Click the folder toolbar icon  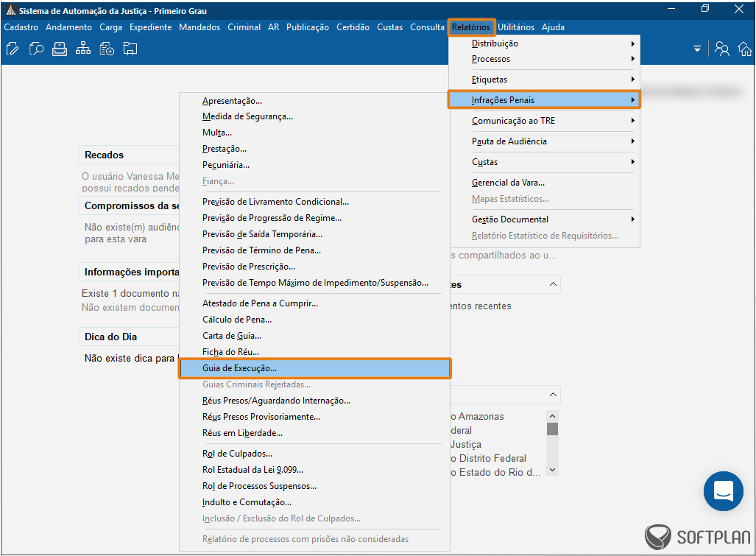click(130, 49)
